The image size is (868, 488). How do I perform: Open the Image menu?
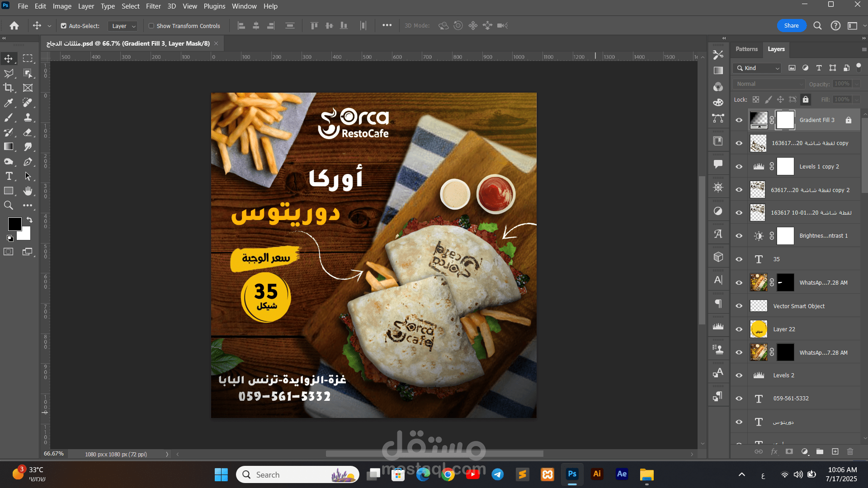coord(62,6)
